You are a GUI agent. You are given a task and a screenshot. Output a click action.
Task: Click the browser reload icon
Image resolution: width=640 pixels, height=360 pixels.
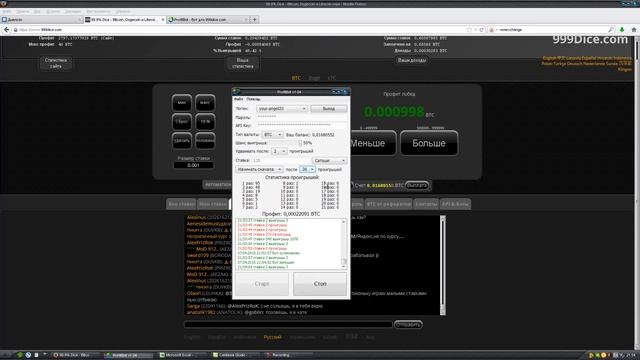tap(482, 30)
